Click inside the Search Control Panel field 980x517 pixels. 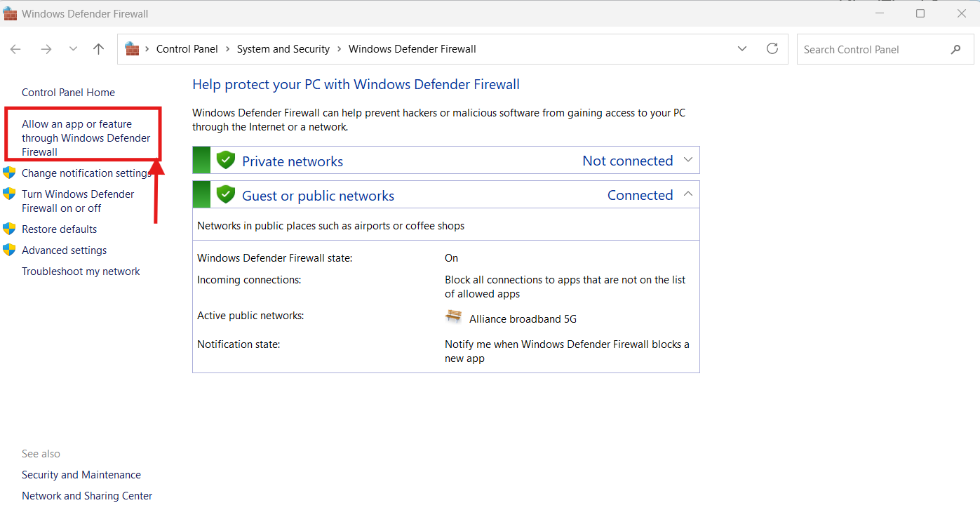(x=870, y=49)
